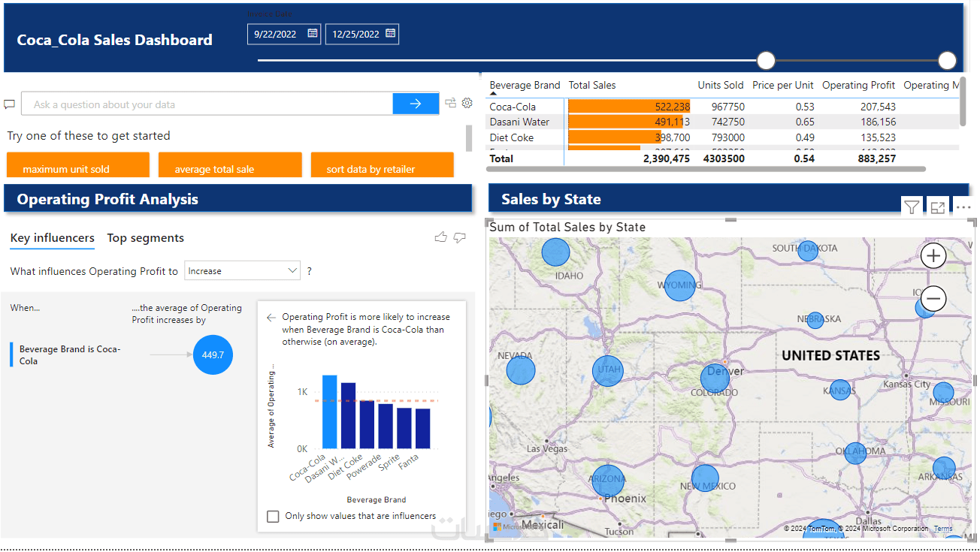
Task: Open Q&A settings gear icon
Action: [467, 104]
